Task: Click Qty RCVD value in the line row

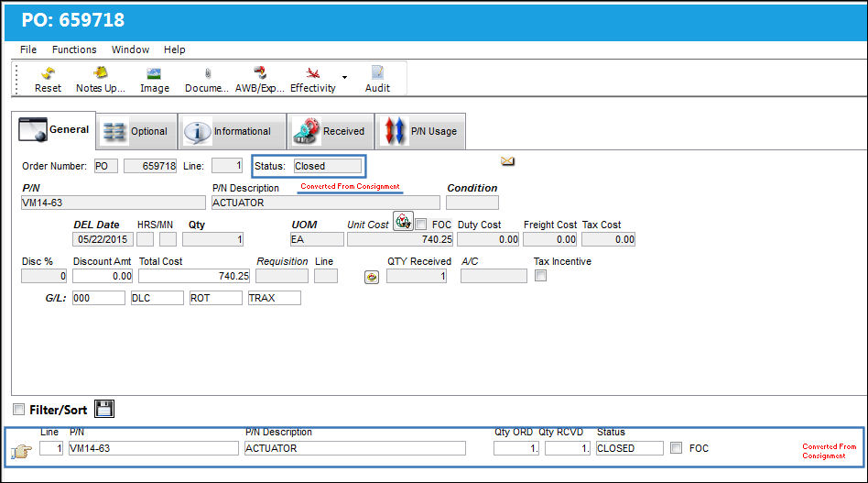Action: click(x=568, y=448)
